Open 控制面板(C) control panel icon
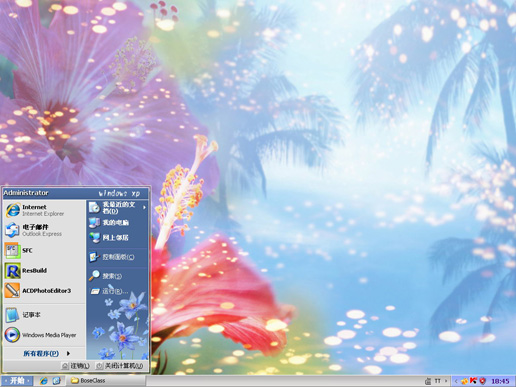This screenshot has width=516, height=387. tap(94, 257)
